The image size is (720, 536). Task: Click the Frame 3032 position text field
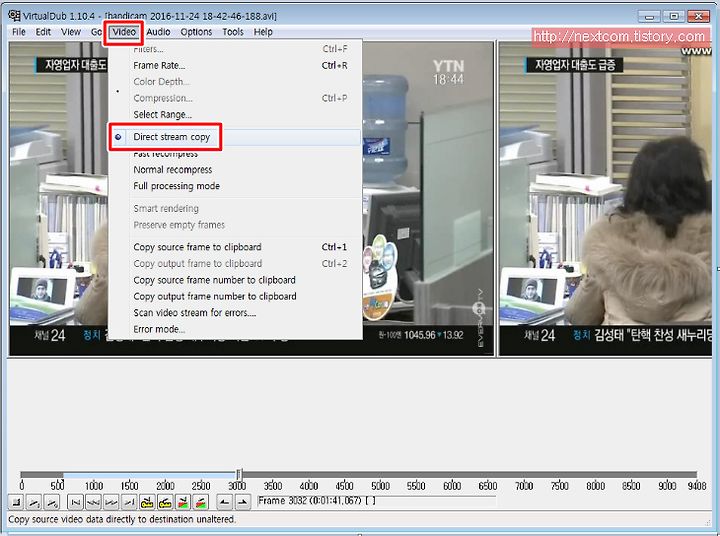tap(377, 501)
